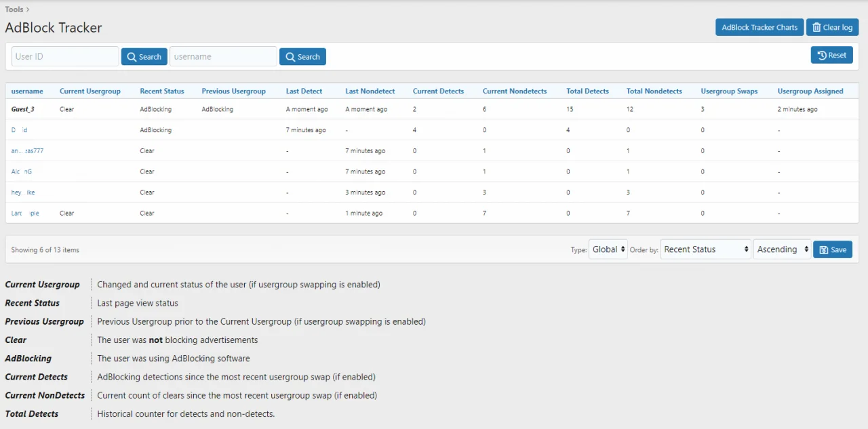Go to Tools breadcrumb link
The width and height of the screenshot is (868, 429).
click(14, 9)
